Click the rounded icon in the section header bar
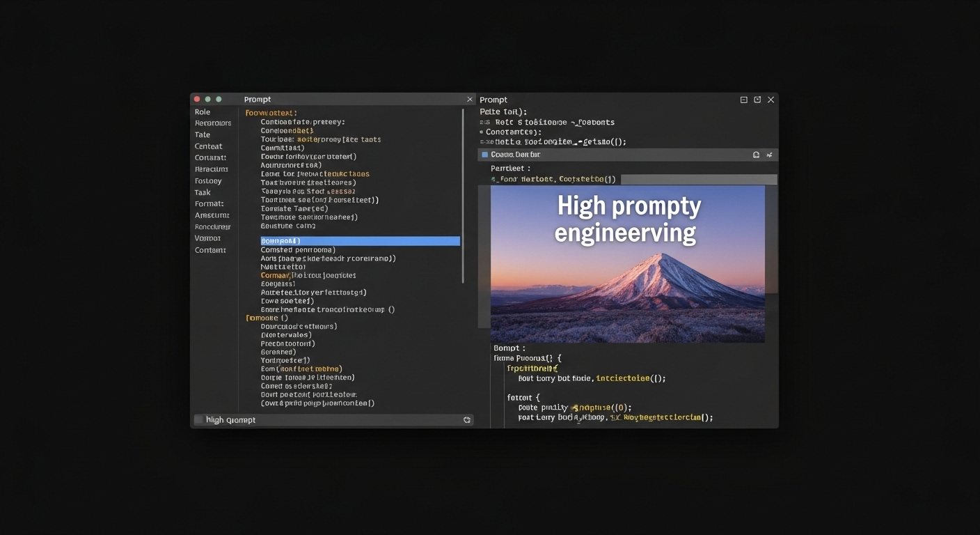Viewport: 980px width, 535px height. pos(756,155)
